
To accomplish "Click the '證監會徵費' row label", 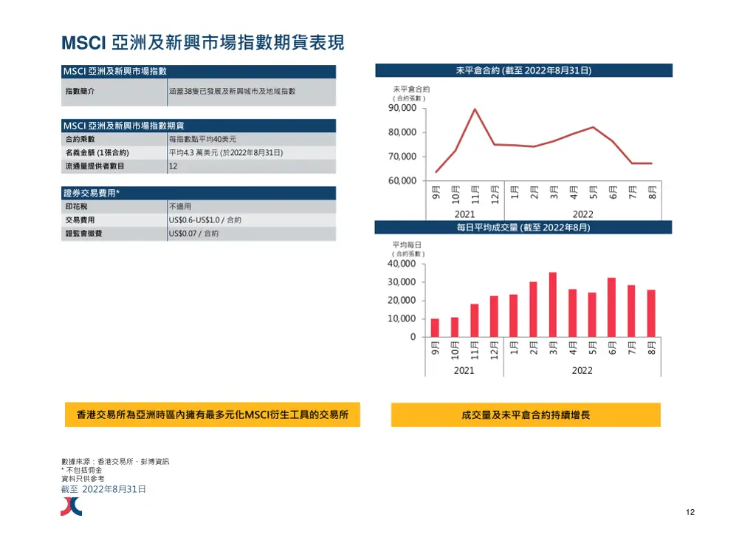I will pyautogui.click(x=84, y=234).
